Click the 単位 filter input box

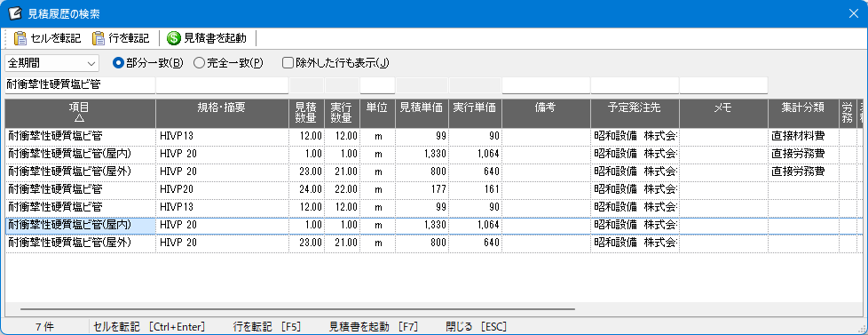coord(377,84)
